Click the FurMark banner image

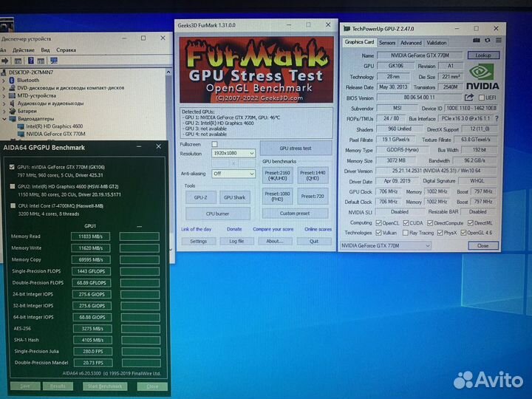[x=256, y=70]
